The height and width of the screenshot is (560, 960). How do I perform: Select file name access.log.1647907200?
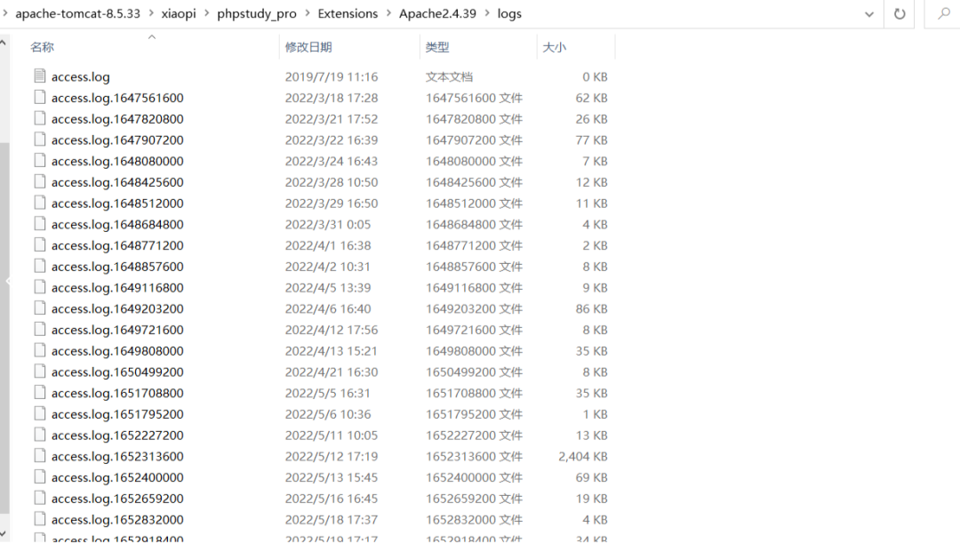(x=117, y=140)
